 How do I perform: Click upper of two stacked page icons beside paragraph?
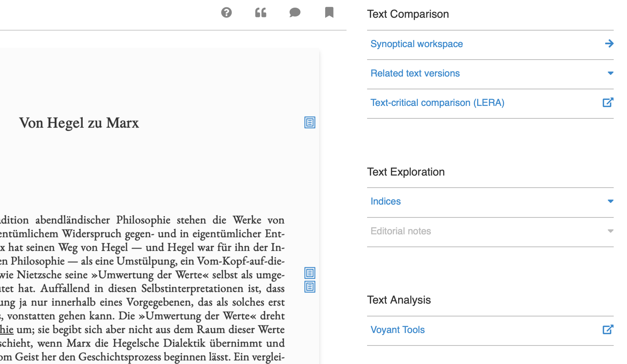[309, 273]
